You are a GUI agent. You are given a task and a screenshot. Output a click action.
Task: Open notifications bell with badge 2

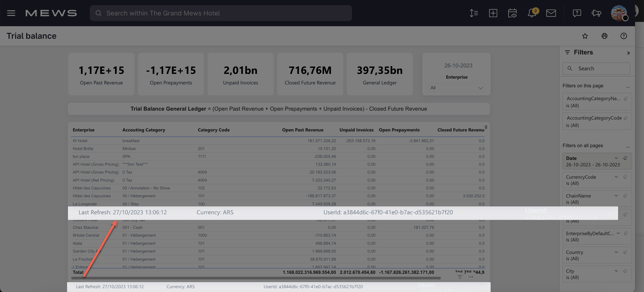coord(532,13)
